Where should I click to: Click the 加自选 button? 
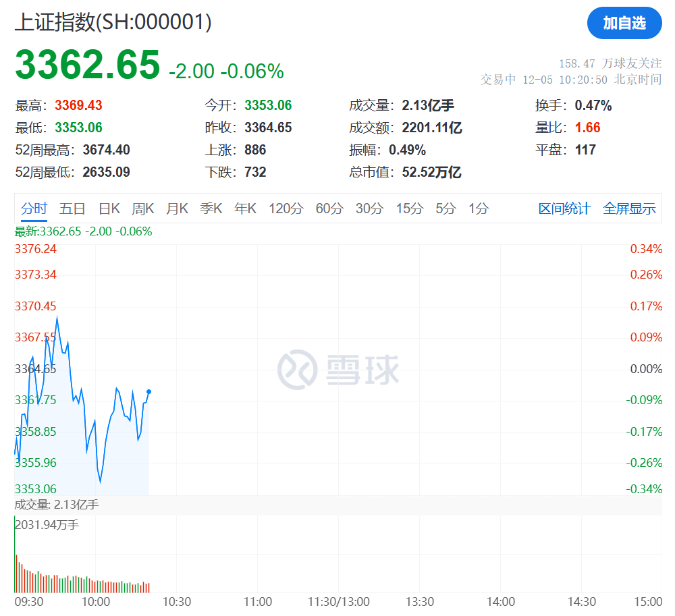point(624,23)
